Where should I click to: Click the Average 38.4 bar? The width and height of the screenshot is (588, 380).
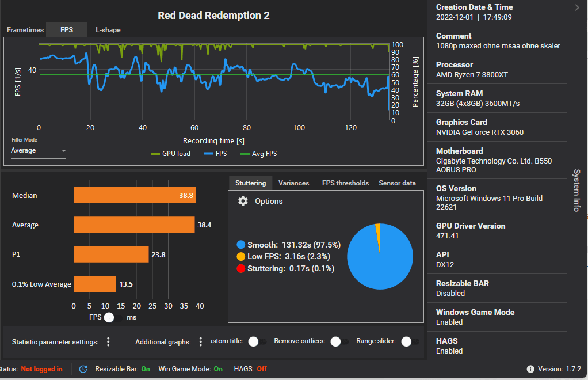pos(134,225)
